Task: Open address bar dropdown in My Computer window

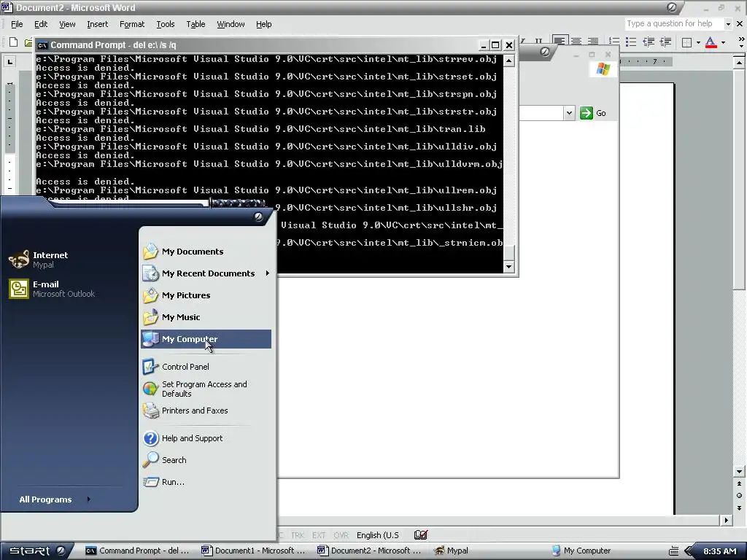Action: coord(569,113)
